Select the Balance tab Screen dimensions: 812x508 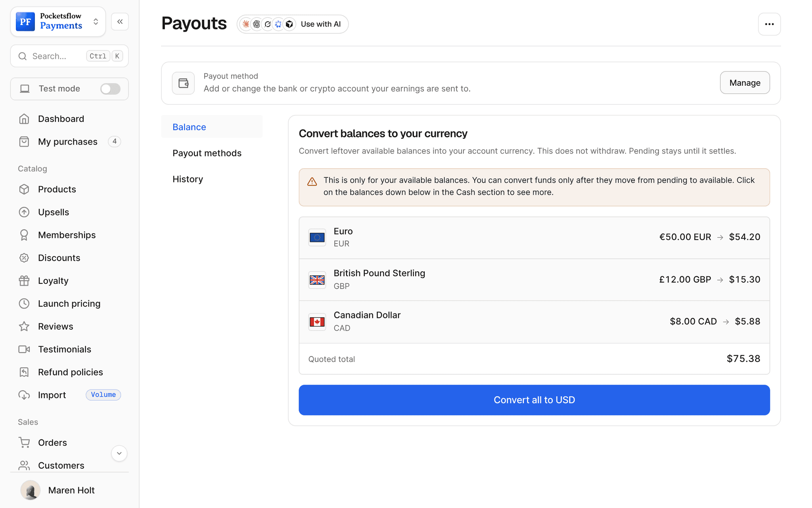(212, 127)
